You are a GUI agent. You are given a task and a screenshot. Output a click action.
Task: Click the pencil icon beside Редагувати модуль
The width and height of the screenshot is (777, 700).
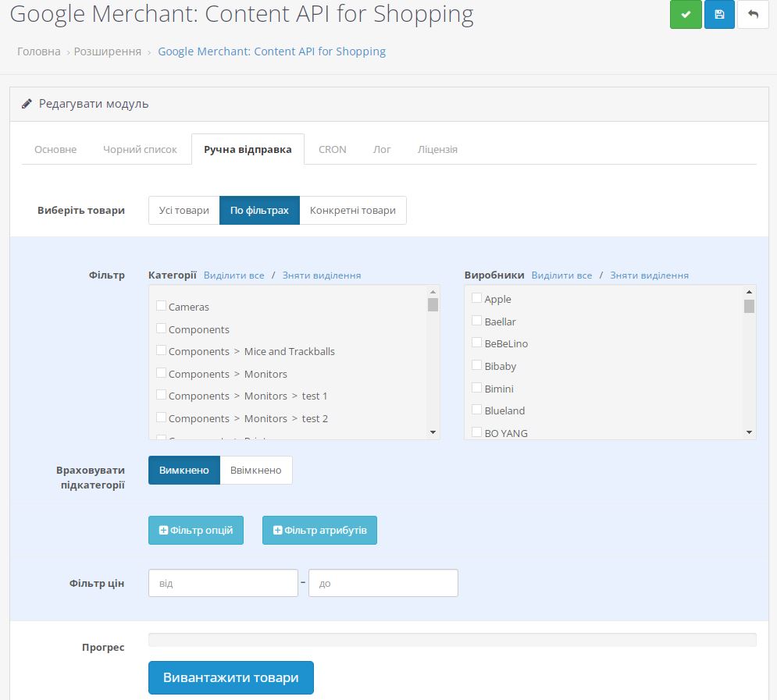[x=27, y=103]
